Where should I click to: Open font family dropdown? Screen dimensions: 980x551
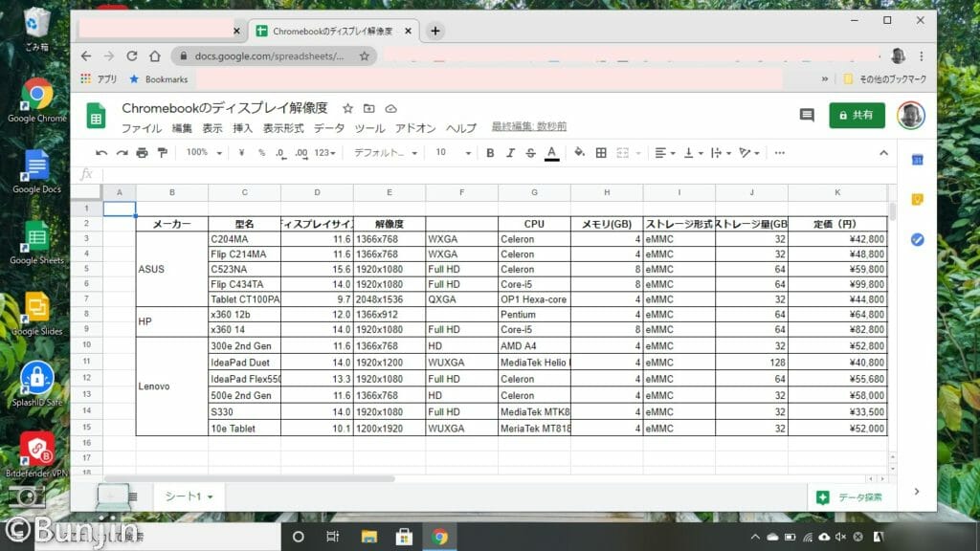pos(385,153)
